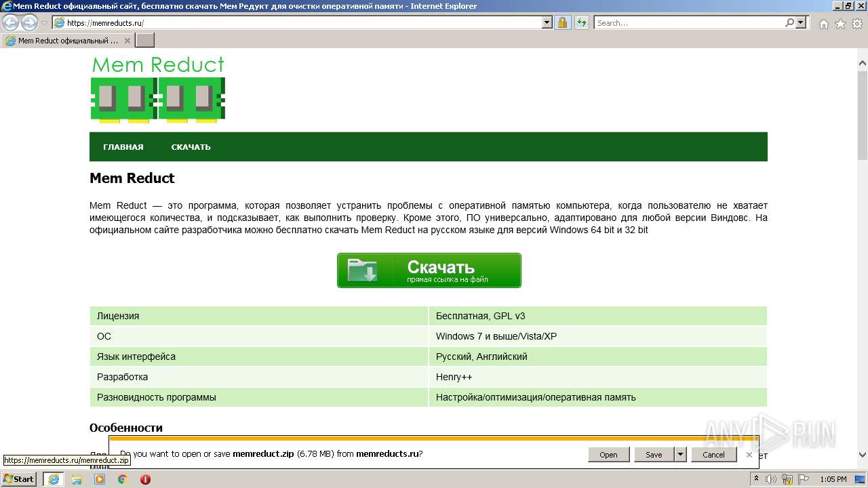
Task: Click the Refresh page icon
Action: tap(581, 22)
